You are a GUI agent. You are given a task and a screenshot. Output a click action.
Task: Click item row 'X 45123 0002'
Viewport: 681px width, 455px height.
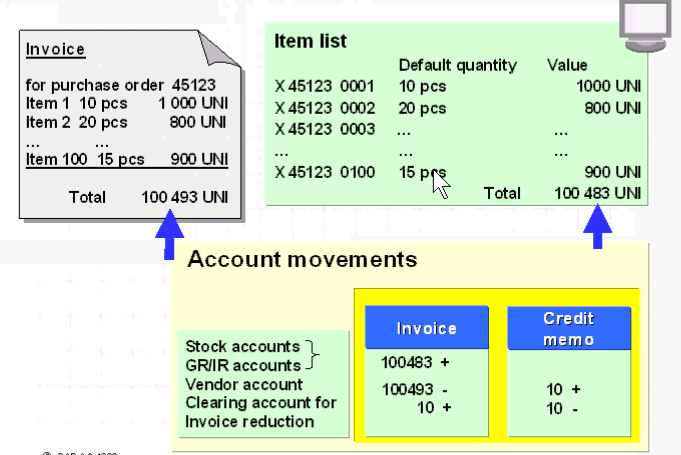click(324, 108)
